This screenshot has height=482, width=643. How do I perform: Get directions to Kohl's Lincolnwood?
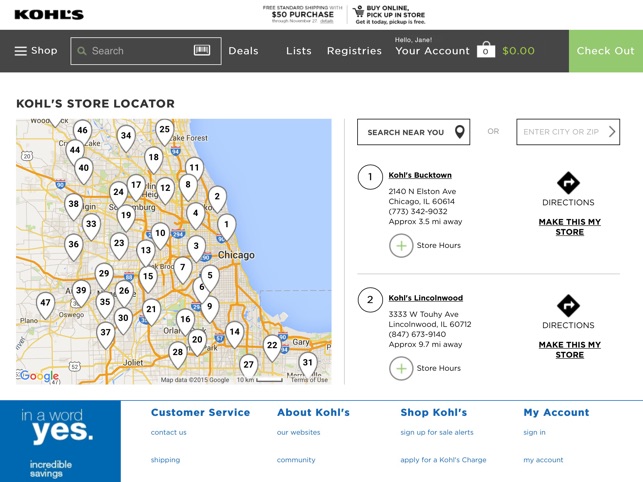point(568,312)
